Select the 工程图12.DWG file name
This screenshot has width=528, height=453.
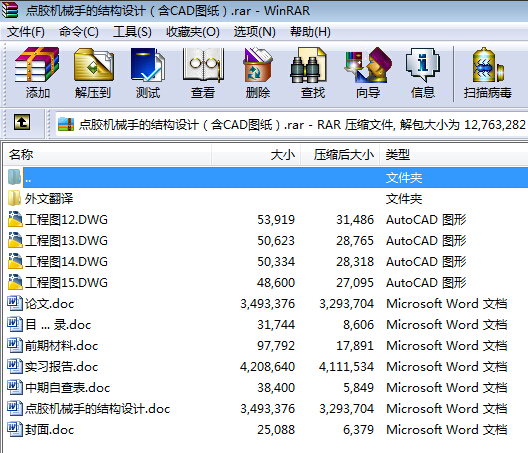(x=66, y=220)
